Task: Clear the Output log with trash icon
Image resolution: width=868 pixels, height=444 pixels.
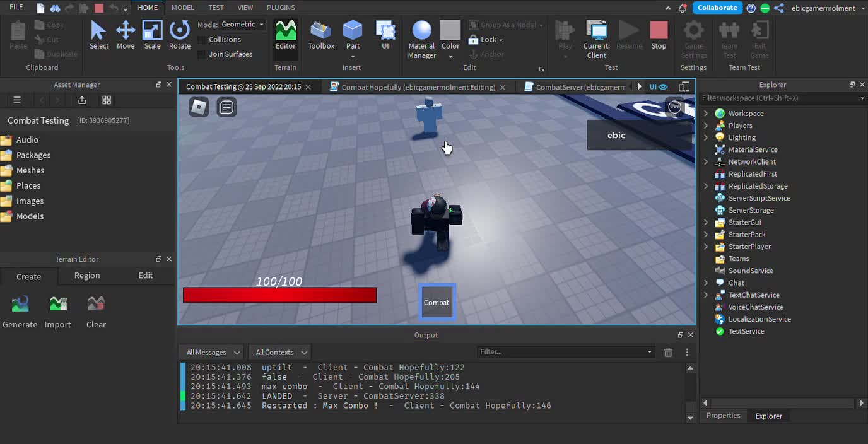Action: pos(668,353)
